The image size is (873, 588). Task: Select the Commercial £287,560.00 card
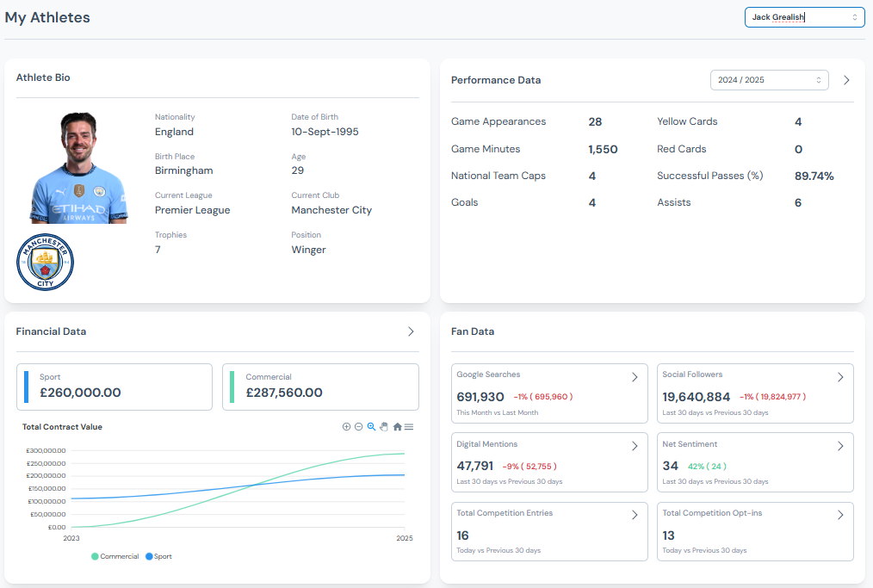(x=320, y=387)
